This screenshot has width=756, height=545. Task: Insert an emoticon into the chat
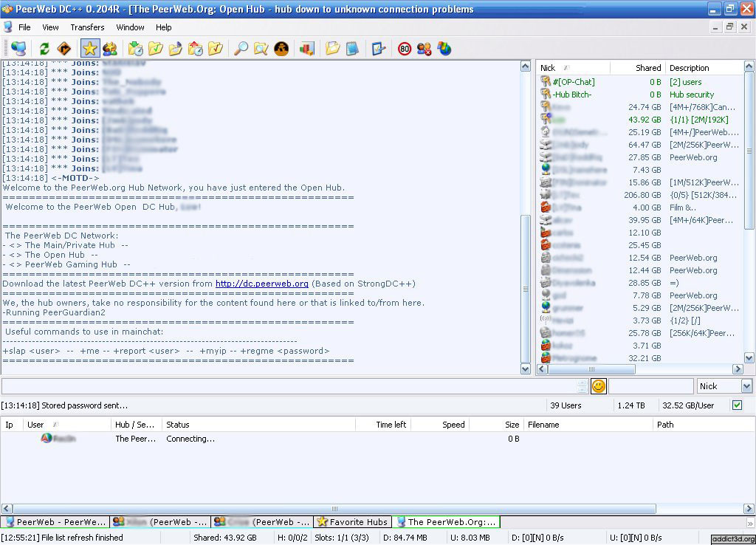[x=598, y=385]
